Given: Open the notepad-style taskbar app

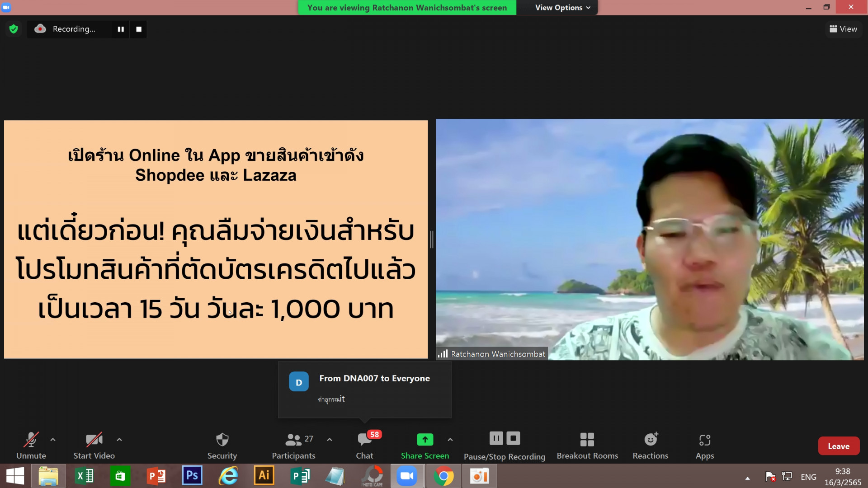Looking at the screenshot, I should click(335, 476).
